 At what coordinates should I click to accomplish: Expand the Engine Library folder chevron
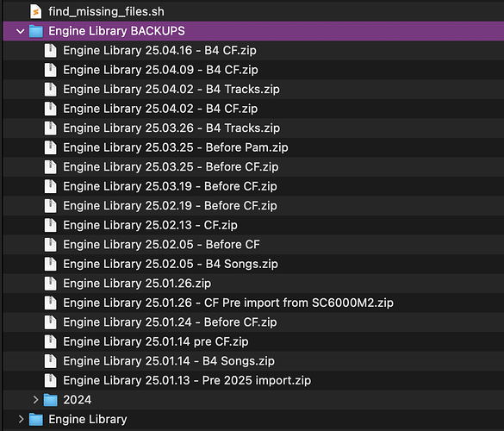21,419
